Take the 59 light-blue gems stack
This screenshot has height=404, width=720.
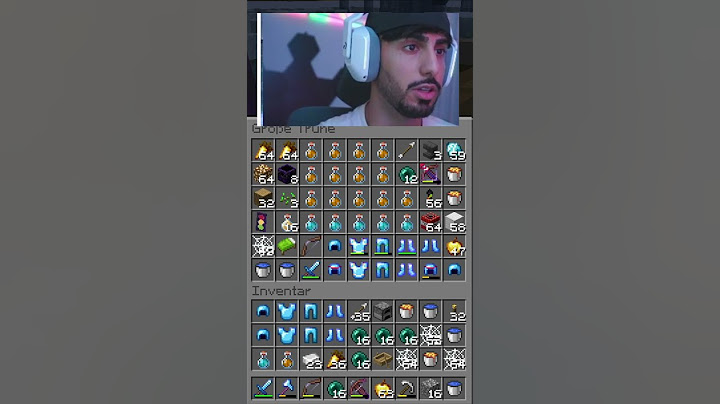[x=454, y=151]
